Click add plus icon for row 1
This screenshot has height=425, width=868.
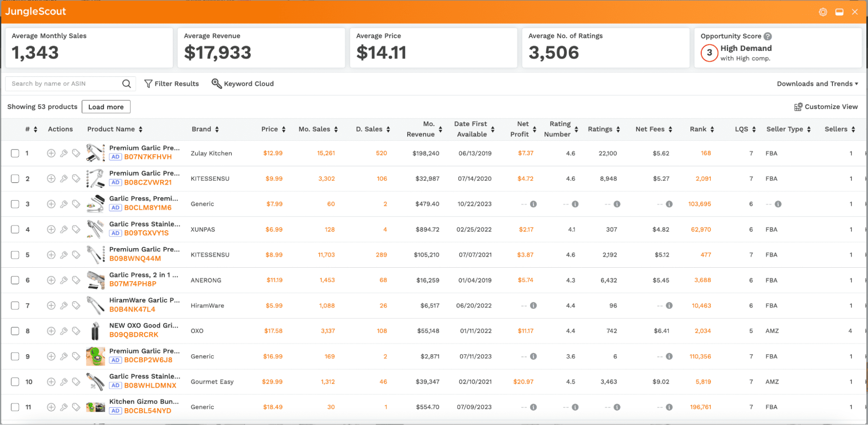point(51,153)
